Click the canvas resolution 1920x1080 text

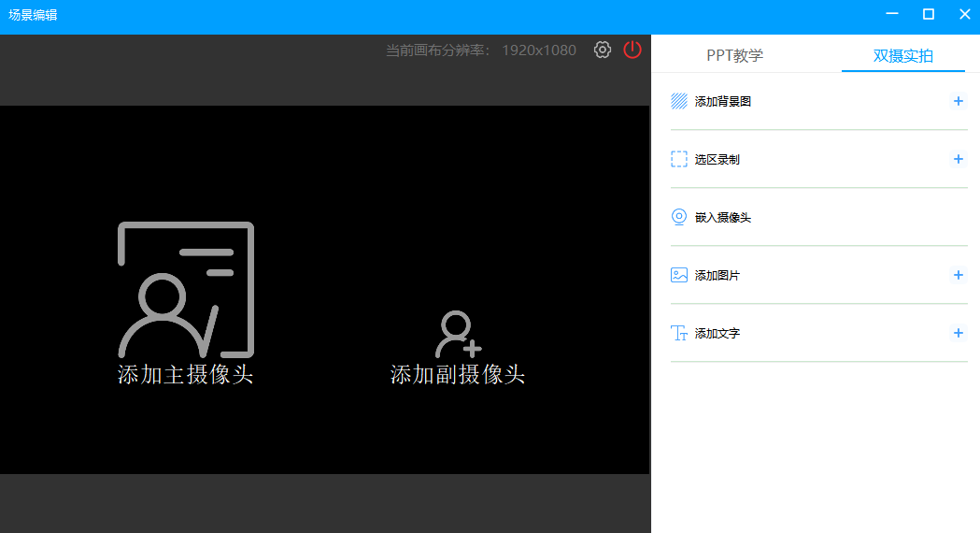(539, 50)
